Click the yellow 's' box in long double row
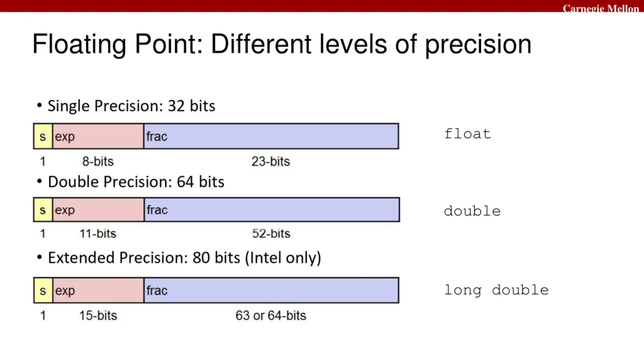Viewport: 644px width, 362px height. (43, 290)
